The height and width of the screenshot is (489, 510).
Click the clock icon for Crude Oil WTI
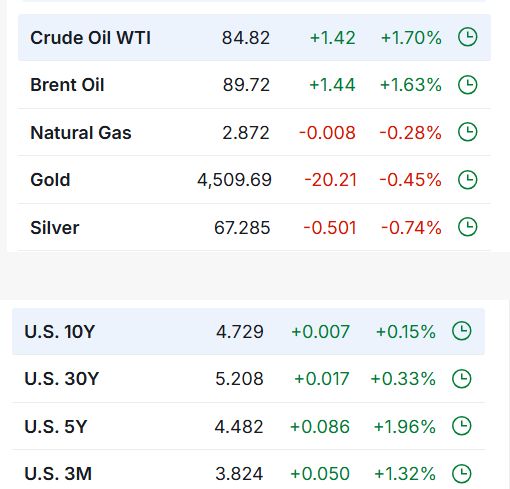467,37
